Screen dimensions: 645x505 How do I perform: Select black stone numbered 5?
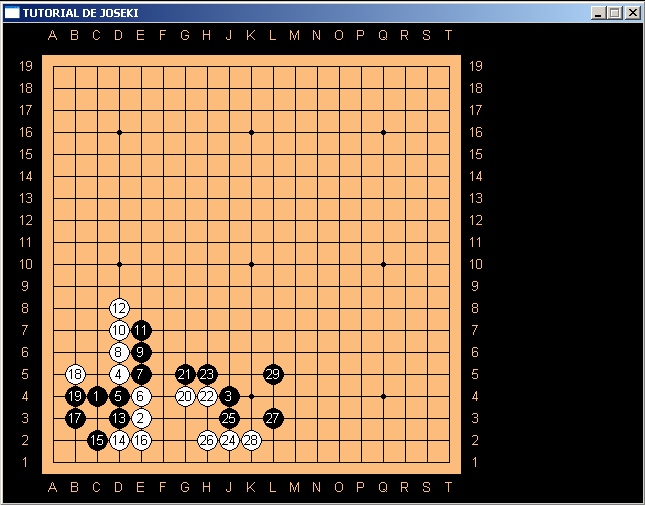[119, 396]
